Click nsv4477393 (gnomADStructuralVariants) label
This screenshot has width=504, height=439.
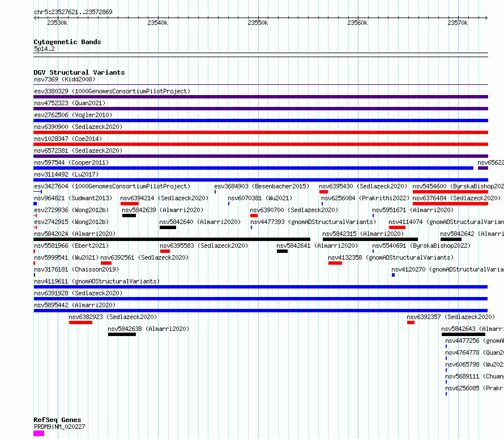pyautogui.click(x=313, y=222)
